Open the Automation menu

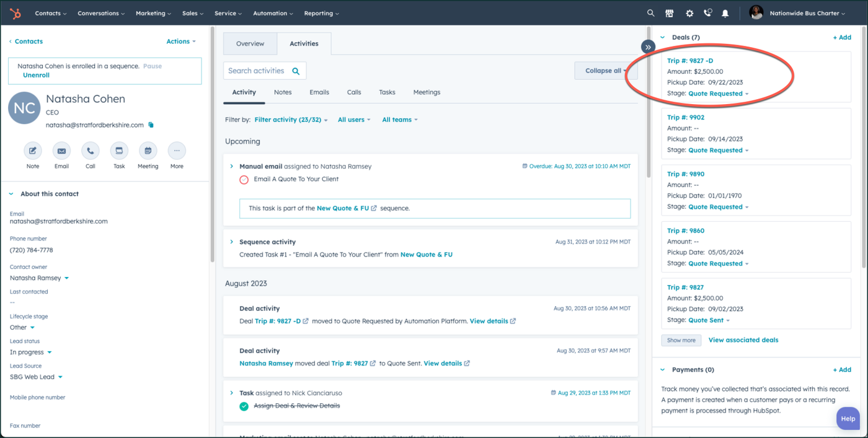tap(273, 13)
